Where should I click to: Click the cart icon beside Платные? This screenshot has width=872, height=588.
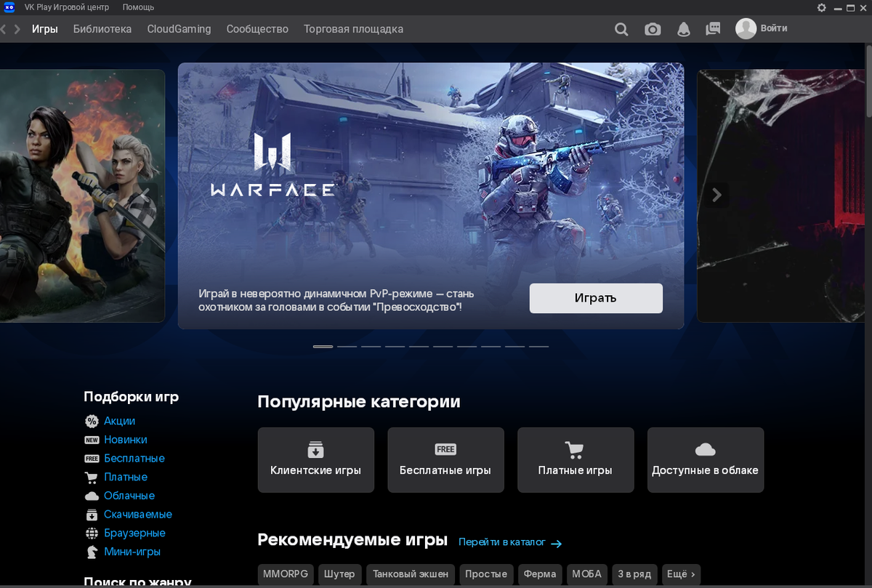pyautogui.click(x=92, y=478)
